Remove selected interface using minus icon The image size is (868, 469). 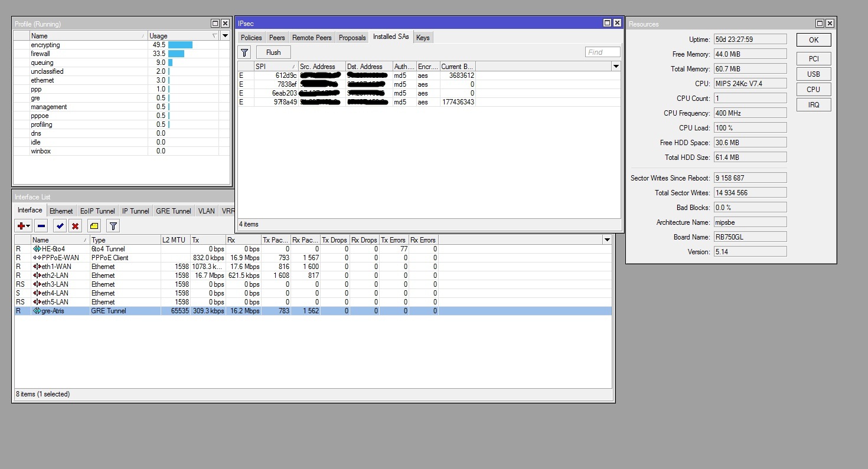(x=40, y=225)
